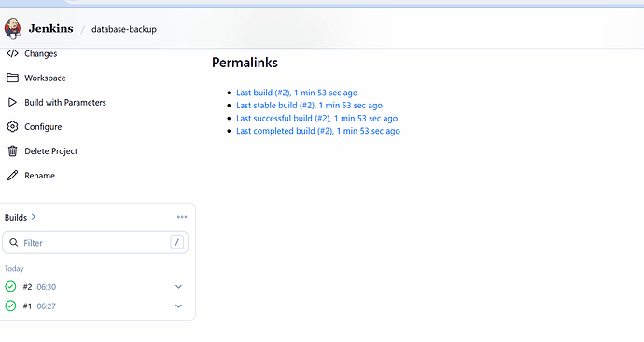Open the Changes sidebar item

point(41,53)
